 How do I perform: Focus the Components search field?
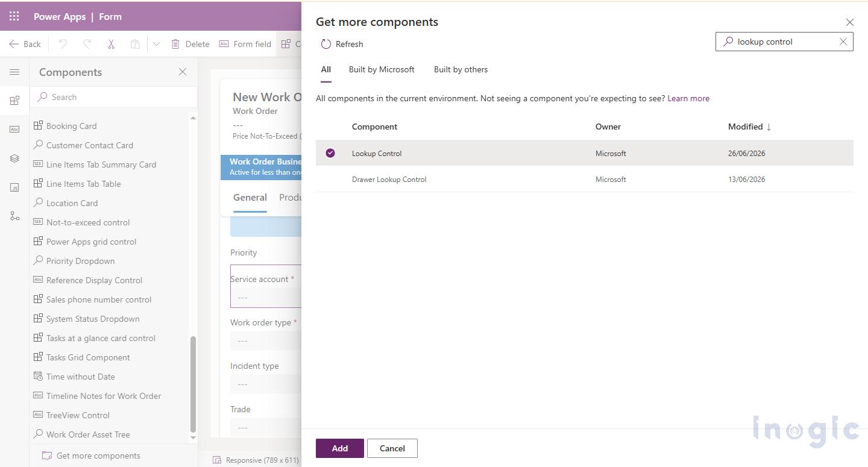114,97
